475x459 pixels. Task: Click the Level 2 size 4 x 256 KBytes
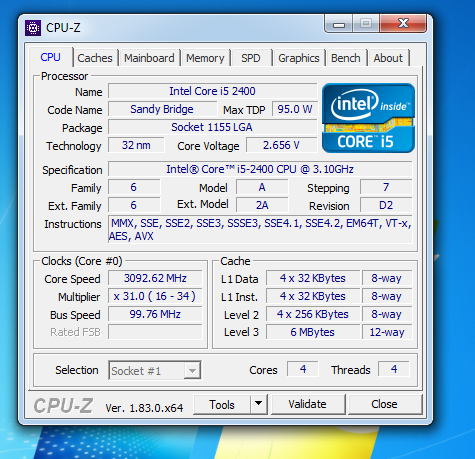tap(313, 314)
